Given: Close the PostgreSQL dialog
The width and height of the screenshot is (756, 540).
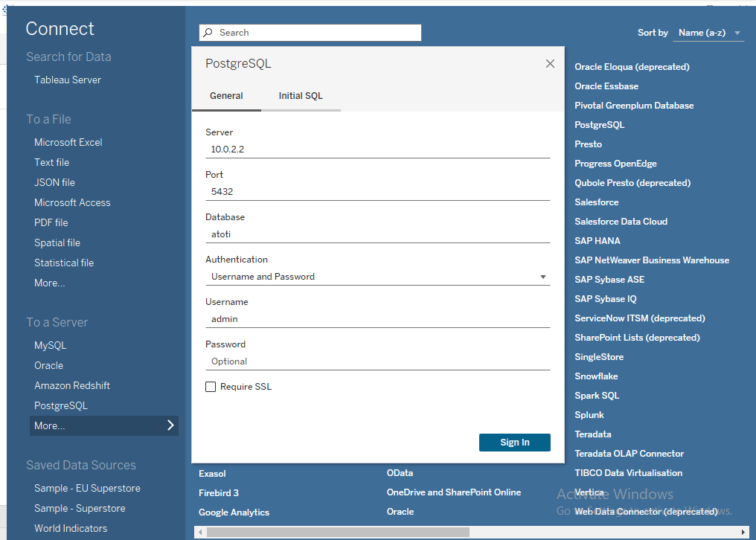Looking at the screenshot, I should tap(550, 64).
